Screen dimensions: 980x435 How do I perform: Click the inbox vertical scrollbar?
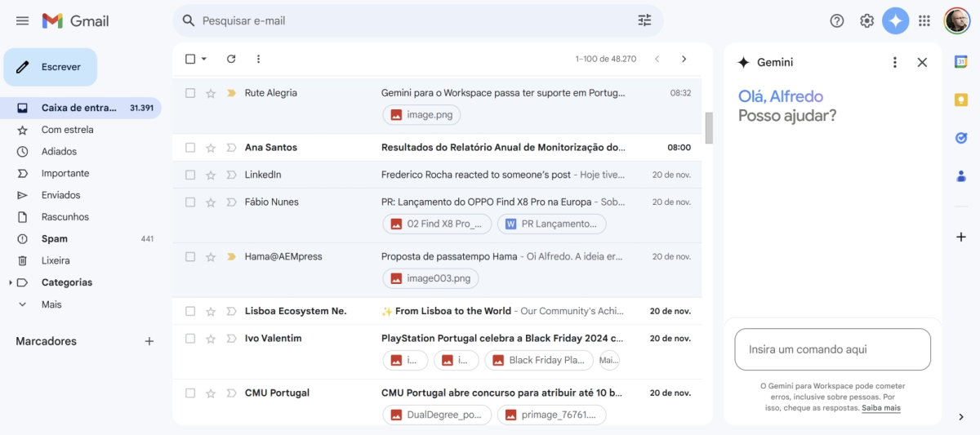point(708,127)
